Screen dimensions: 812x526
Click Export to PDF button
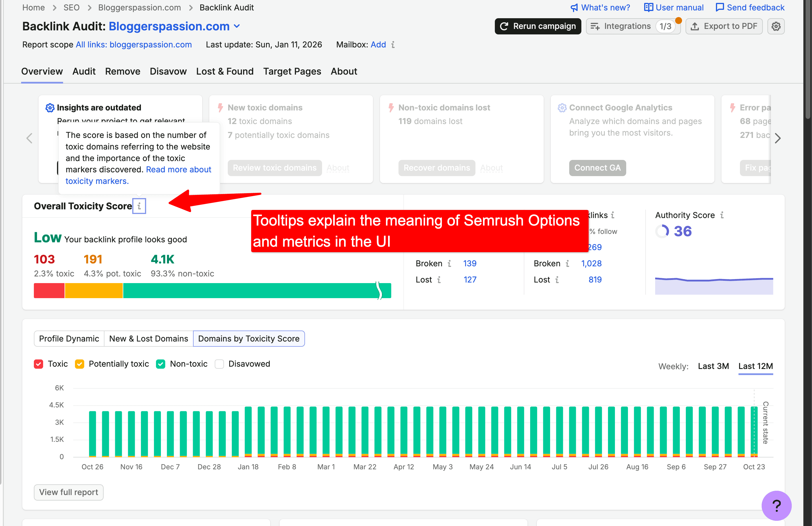(x=724, y=26)
